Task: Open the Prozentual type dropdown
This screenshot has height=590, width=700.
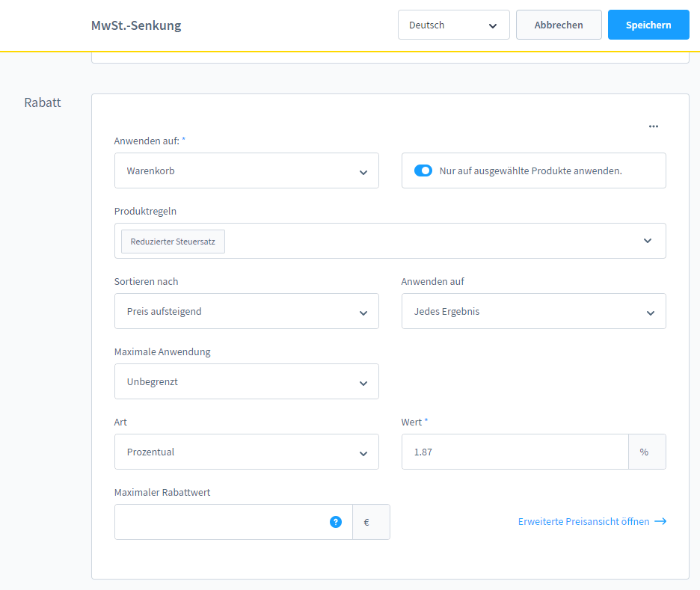Action: click(247, 452)
